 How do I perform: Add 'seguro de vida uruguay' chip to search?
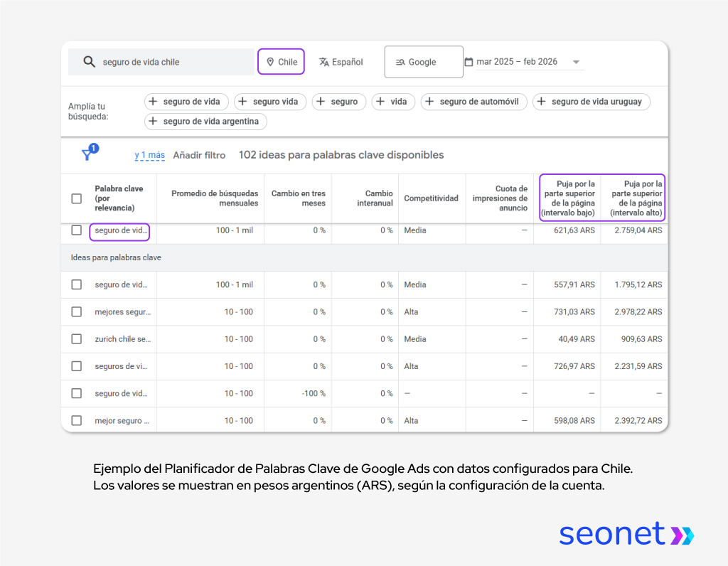pyautogui.click(x=591, y=101)
